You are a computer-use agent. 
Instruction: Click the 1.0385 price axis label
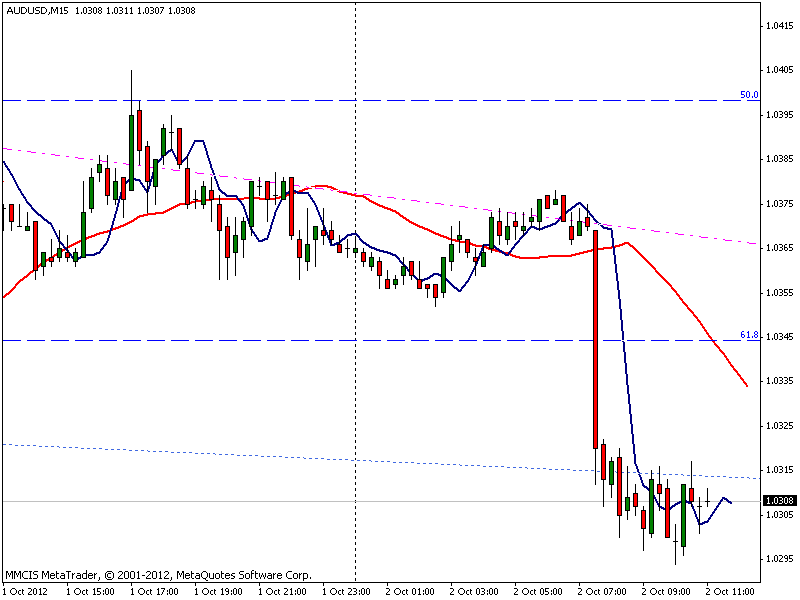pos(780,159)
